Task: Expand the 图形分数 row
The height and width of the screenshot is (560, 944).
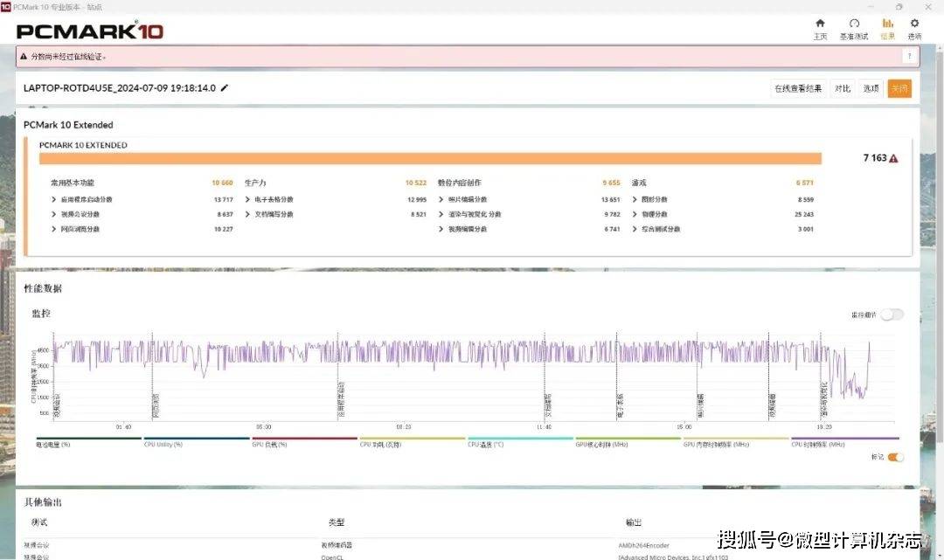Action: point(635,199)
